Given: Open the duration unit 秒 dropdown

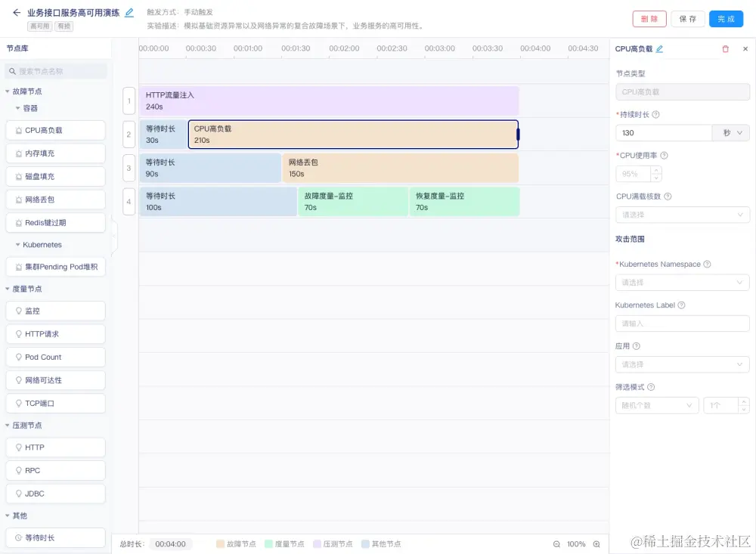Looking at the screenshot, I should coord(731,132).
